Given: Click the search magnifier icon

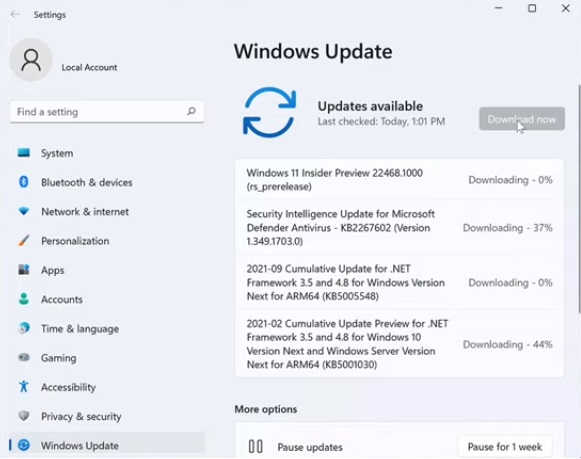Looking at the screenshot, I should pyautogui.click(x=191, y=111).
